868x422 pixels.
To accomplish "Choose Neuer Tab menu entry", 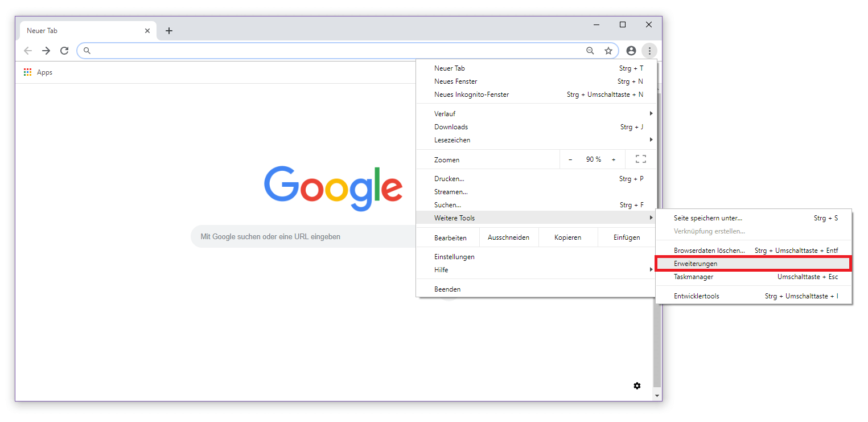I will (537, 68).
